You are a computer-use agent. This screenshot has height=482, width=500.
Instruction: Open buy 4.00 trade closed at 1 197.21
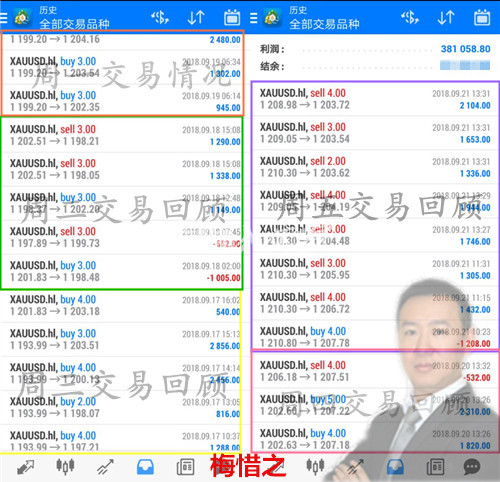click(x=121, y=438)
